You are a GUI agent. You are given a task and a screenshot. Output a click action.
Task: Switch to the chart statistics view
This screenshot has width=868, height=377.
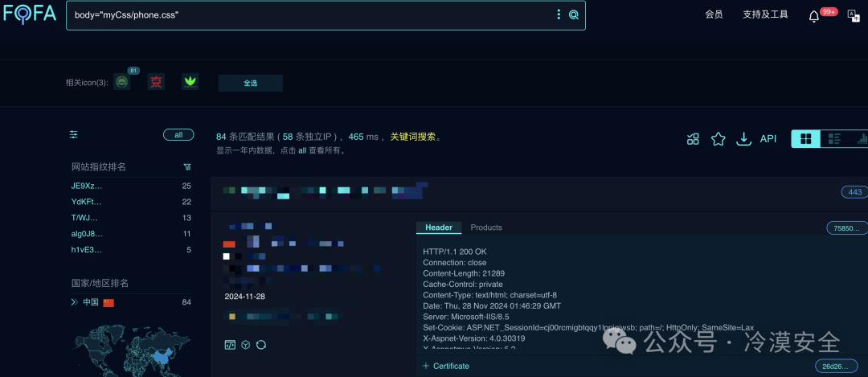pos(862,139)
